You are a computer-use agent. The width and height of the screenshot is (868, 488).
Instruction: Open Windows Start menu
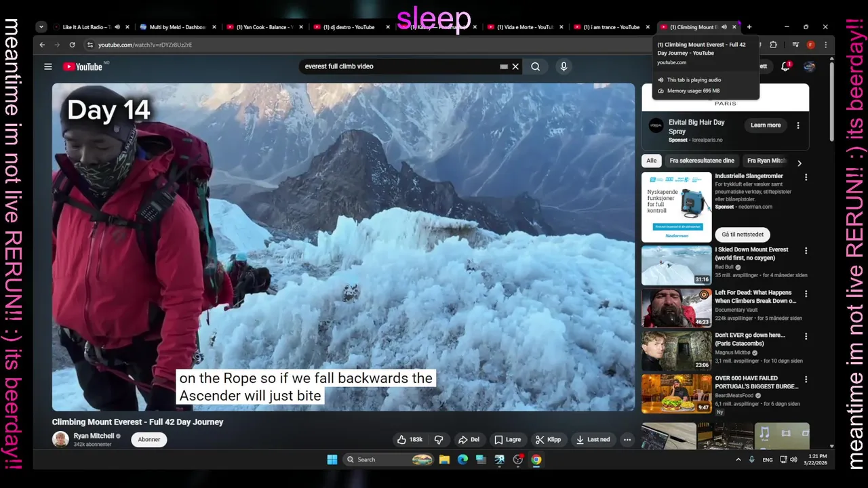tap(332, 460)
